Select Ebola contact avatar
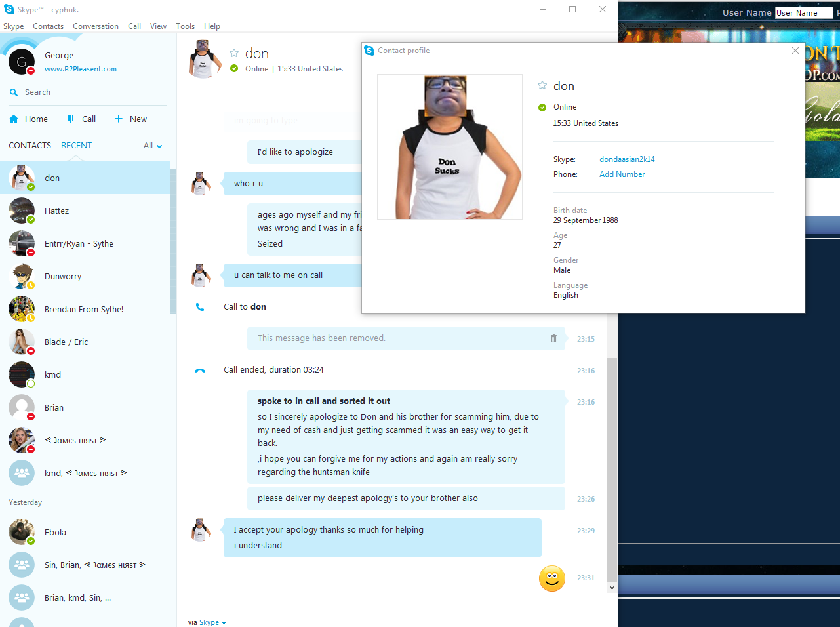The height and width of the screenshot is (627, 840). point(22,532)
